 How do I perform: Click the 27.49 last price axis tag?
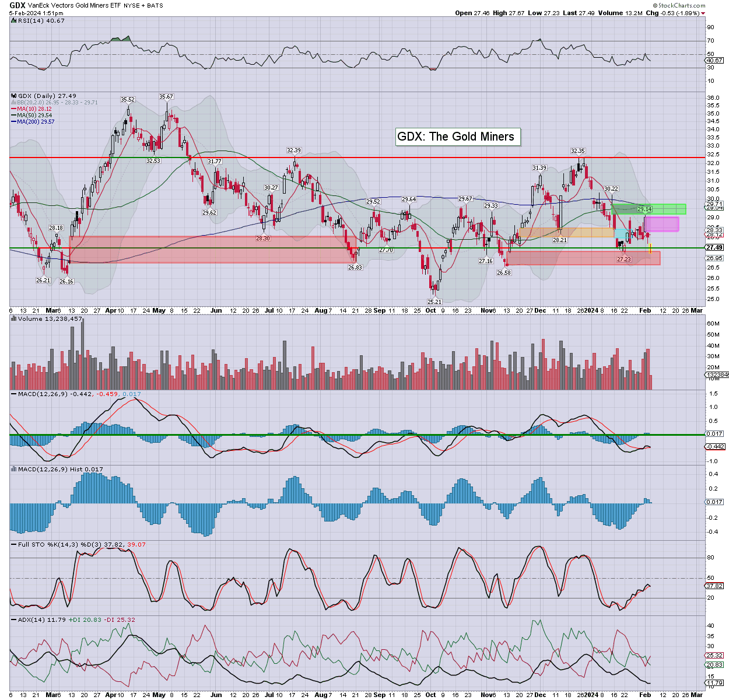[x=714, y=248]
